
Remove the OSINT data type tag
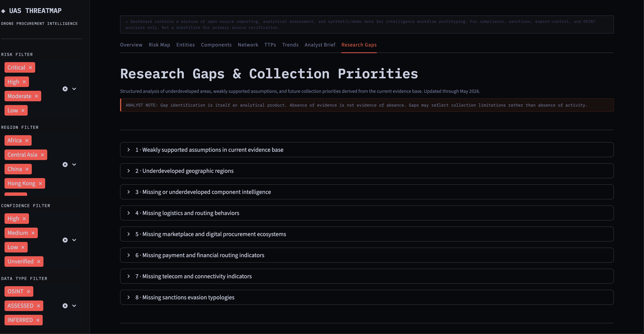point(28,291)
